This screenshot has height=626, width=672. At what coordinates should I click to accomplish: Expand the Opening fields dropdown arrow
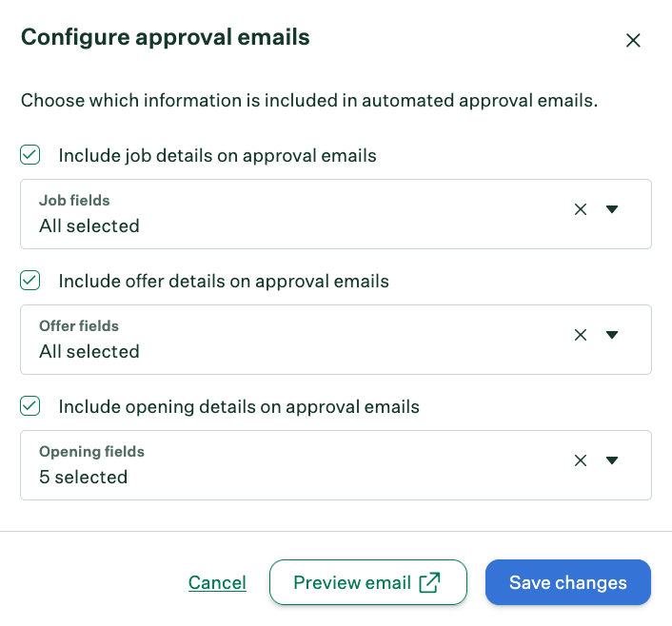(x=612, y=460)
